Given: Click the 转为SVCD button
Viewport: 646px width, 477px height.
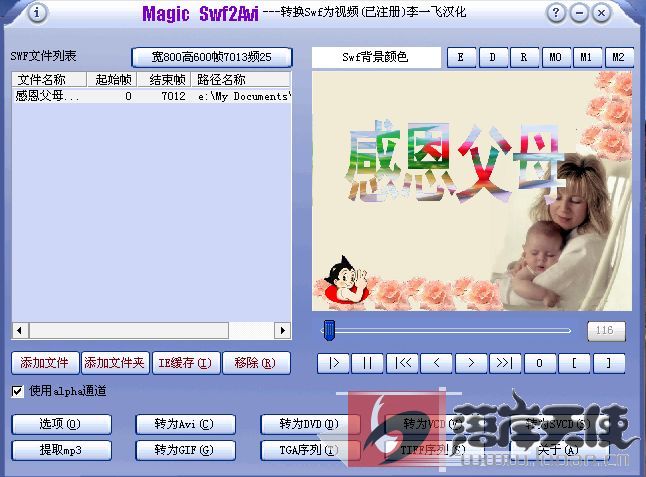Looking at the screenshot, I should pyautogui.click(x=559, y=424).
